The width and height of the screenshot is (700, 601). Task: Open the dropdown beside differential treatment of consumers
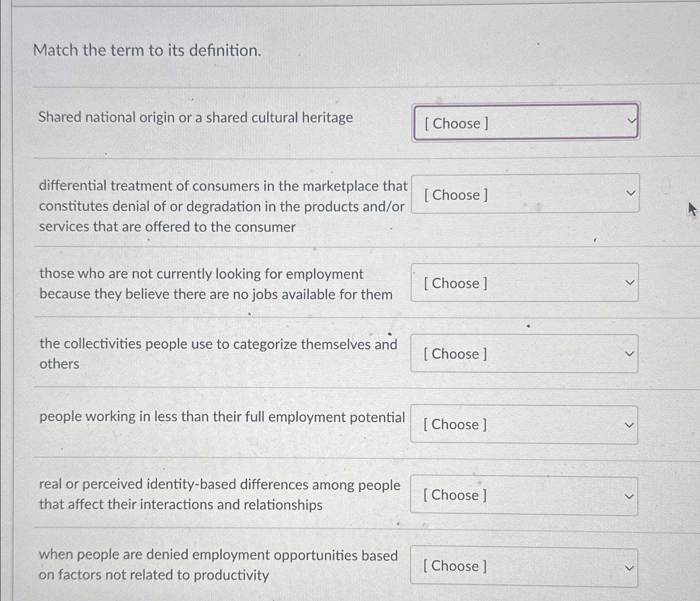click(x=525, y=194)
